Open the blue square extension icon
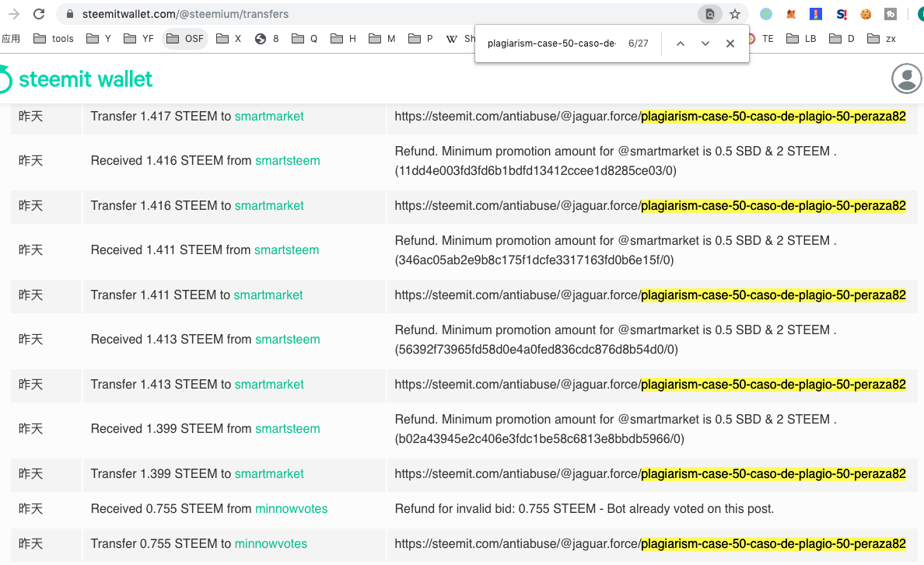 point(816,14)
